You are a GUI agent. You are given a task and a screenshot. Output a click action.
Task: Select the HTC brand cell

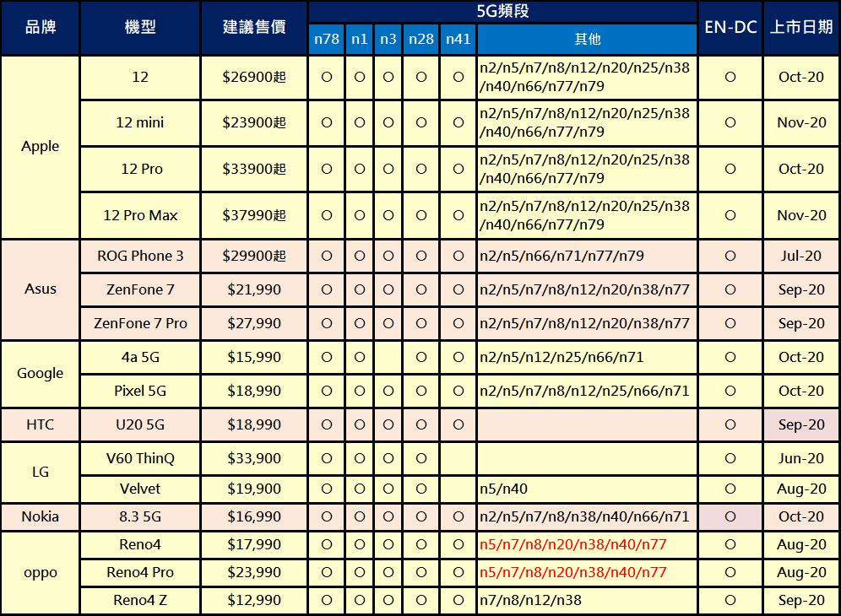41,424
